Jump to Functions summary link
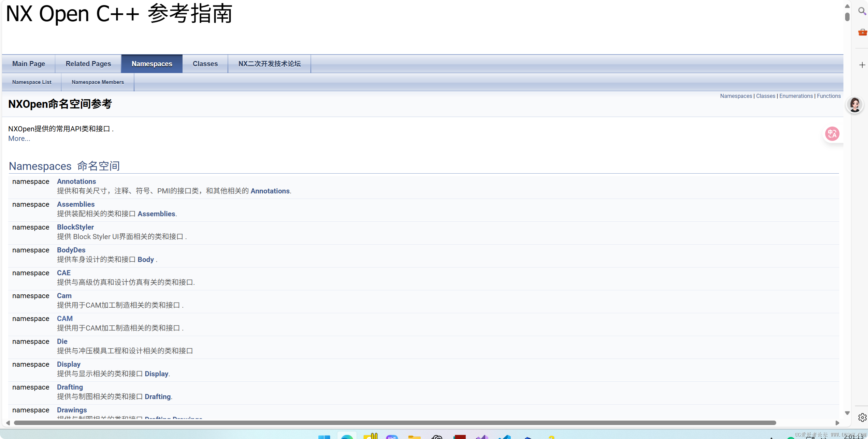 coord(829,96)
